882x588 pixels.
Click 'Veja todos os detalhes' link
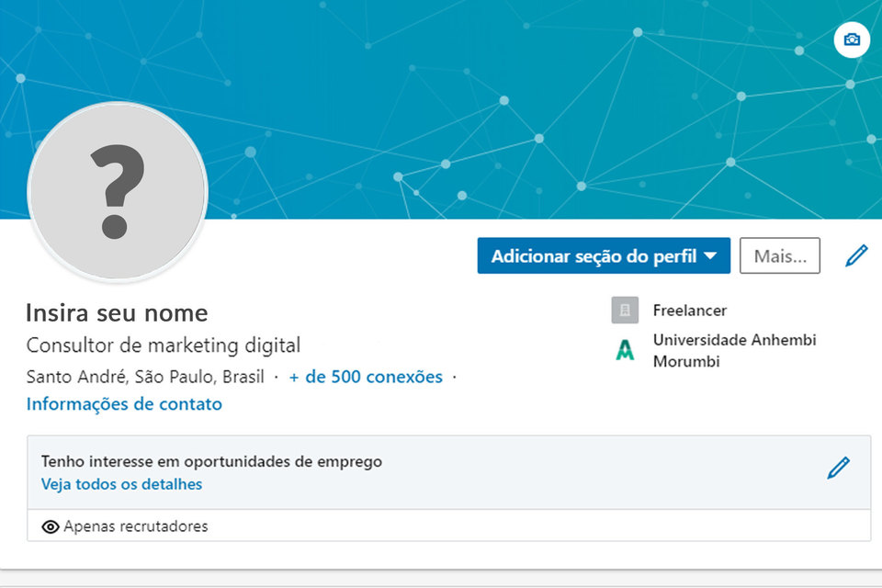pos(121,484)
